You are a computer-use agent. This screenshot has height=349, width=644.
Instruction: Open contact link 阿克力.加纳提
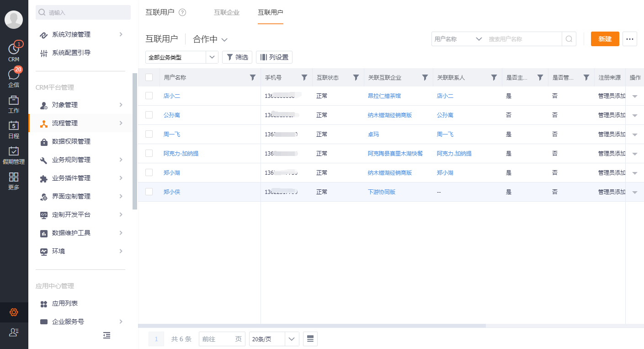(454, 154)
